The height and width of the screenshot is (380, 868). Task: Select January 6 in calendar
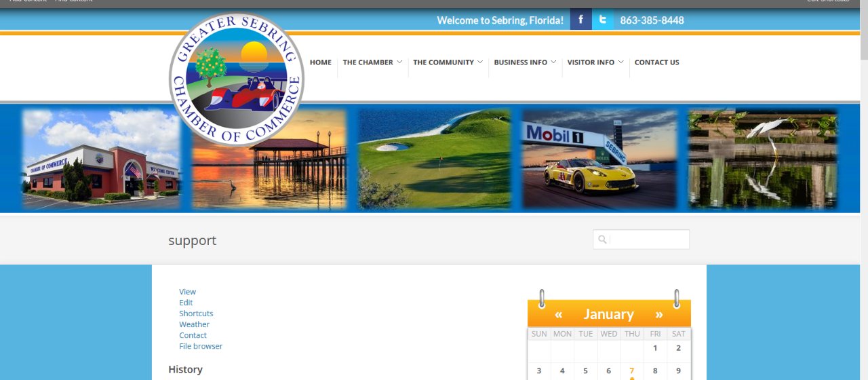coord(608,370)
